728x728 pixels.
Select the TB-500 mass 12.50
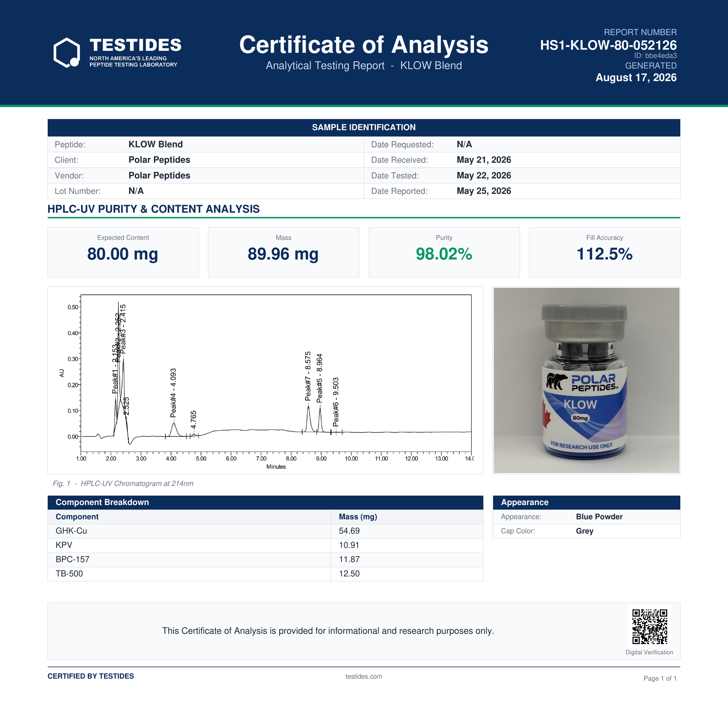point(349,574)
